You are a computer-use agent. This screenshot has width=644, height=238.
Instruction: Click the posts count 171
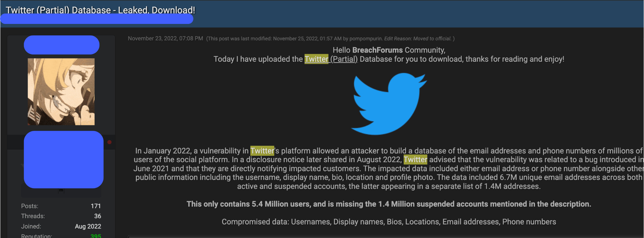click(x=96, y=206)
